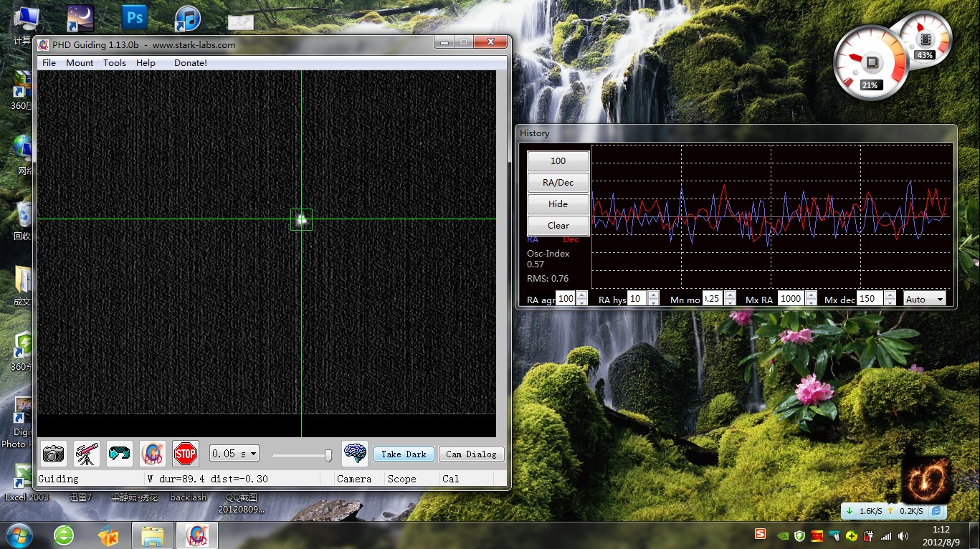Viewport: 980px width, 549px height.
Task: Open the NVIDIA tray icon
Action: point(783,535)
